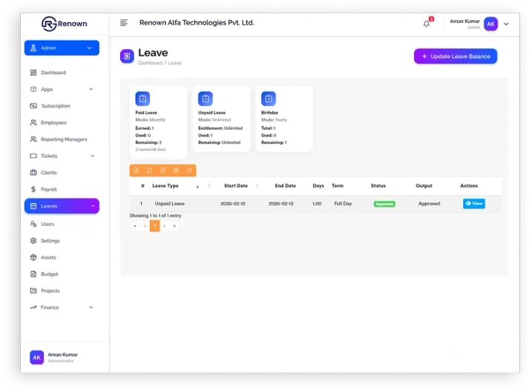The height and width of the screenshot is (392, 532).
Task: Open the Admin role dropdown
Action: [x=62, y=48]
